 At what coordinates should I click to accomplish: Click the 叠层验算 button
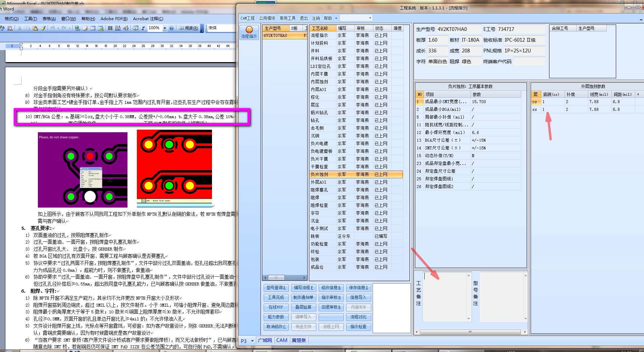(303, 307)
